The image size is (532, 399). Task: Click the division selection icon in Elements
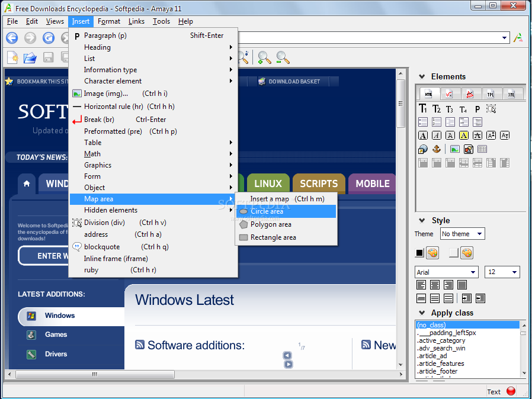pyautogui.click(x=491, y=109)
